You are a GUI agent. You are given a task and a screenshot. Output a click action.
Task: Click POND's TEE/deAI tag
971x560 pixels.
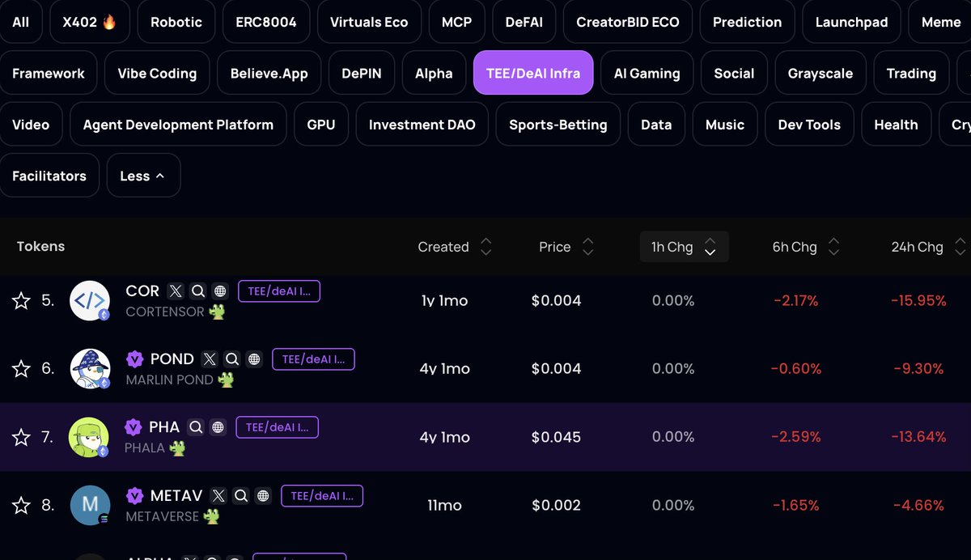click(313, 359)
